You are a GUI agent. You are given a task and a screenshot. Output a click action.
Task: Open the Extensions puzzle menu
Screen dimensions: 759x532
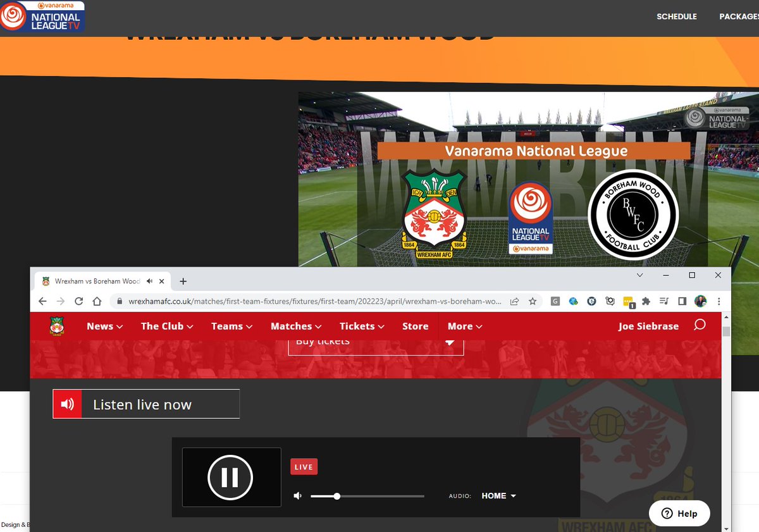[646, 302]
